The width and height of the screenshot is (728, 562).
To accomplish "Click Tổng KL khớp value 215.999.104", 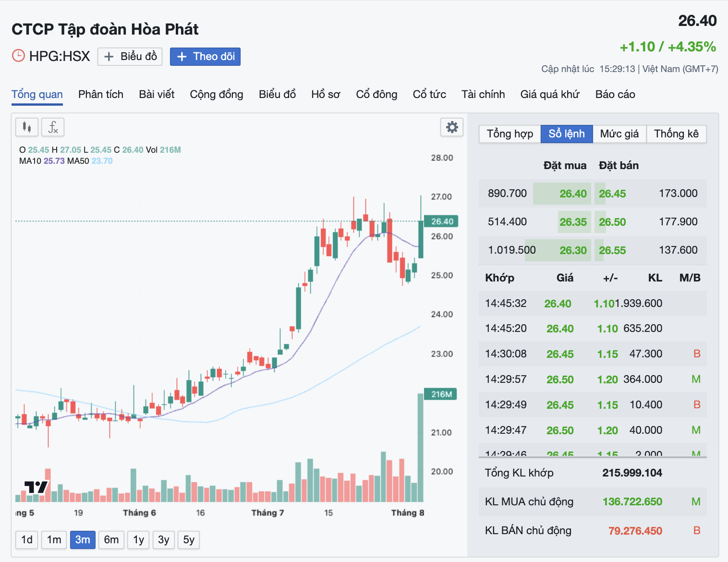I will pyautogui.click(x=632, y=473).
